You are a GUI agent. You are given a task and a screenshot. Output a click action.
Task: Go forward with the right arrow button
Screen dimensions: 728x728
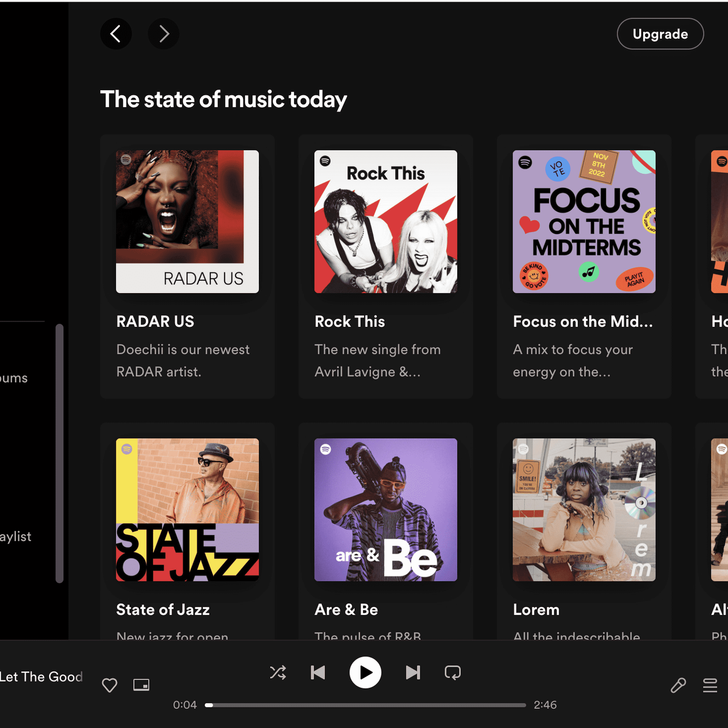(163, 34)
